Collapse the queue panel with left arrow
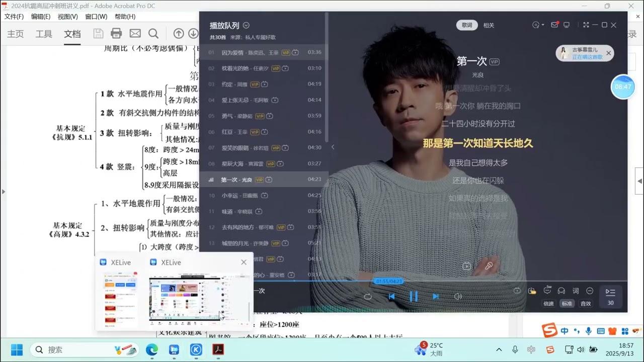The width and height of the screenshot is (644, 362). [333, 147]
